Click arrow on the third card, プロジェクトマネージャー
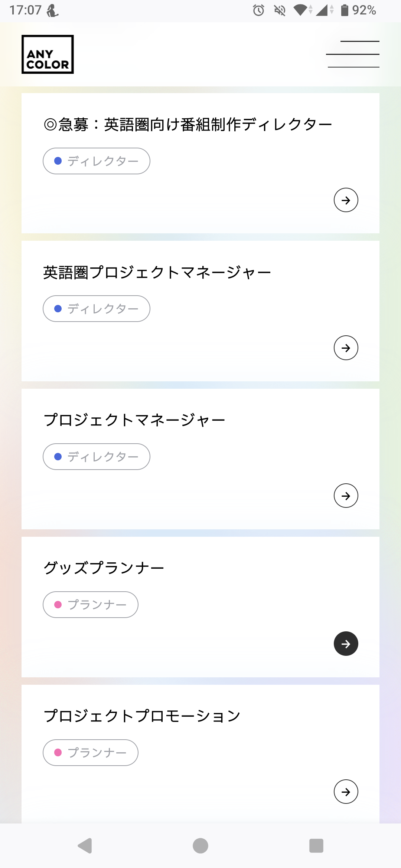The image size is (401, 868). tap(346, 496)
